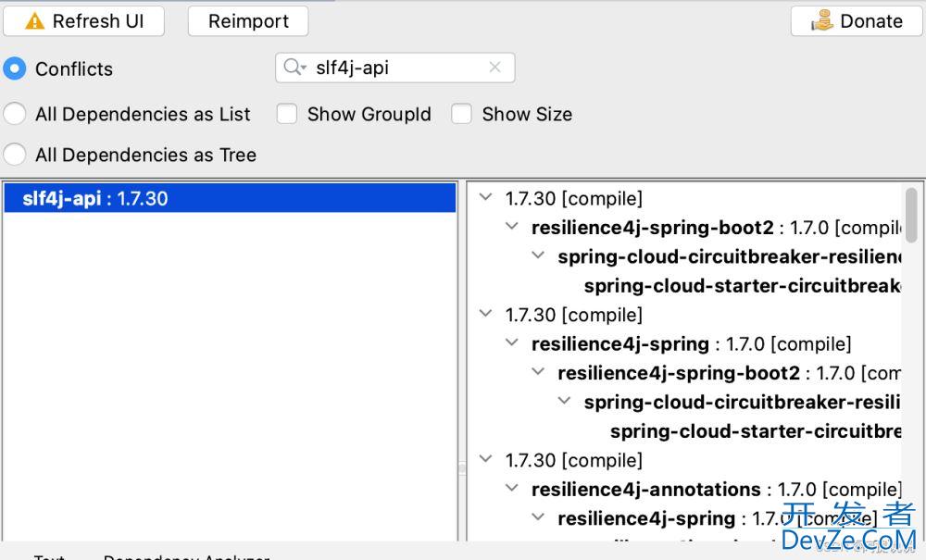Collapse resilience4j-spring under resilience4j-annotations
The width and height of the screenshot is (926, 560).
538,516
